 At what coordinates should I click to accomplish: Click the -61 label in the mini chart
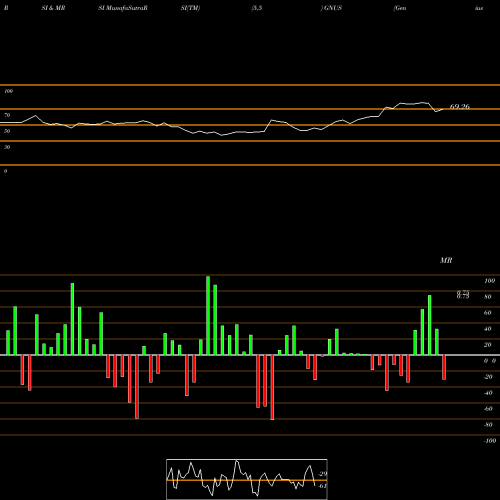click(x=323, y=486)
